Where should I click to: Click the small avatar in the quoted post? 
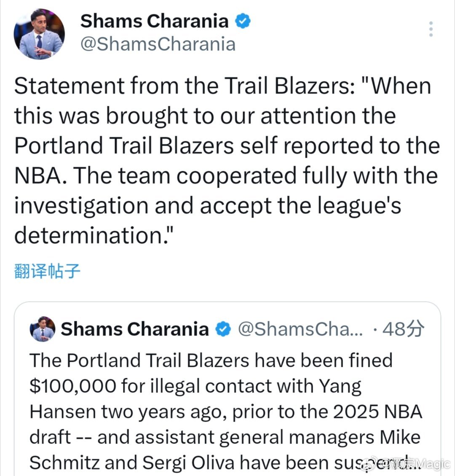point(42,329)
